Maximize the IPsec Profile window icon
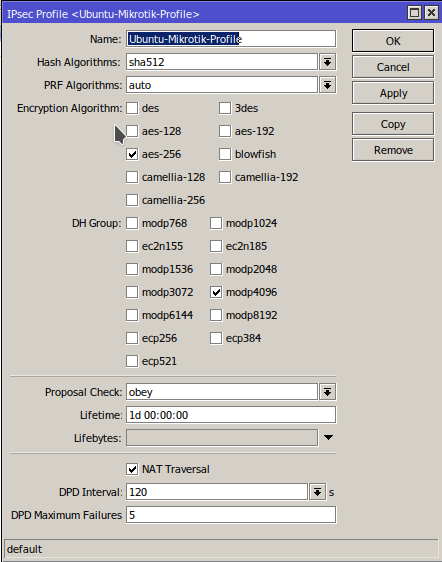Image resolution: width=442 pixels, height=562 pixels. tap(414, 13)
